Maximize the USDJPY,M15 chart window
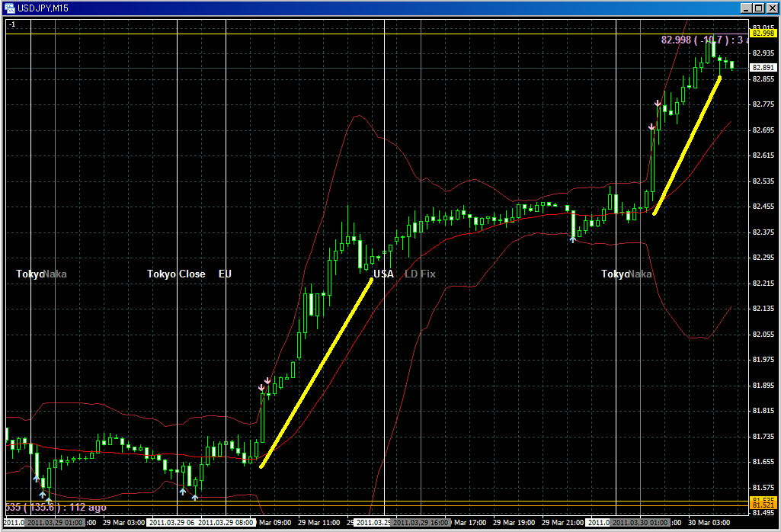The width and height of the screenshot is (781, 532). (759, 8)
